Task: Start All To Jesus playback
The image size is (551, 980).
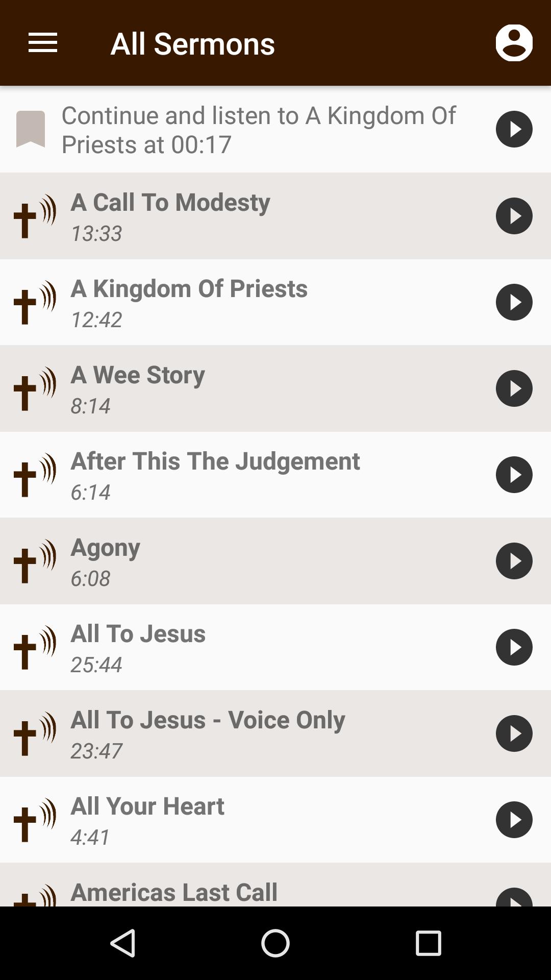Action: (x=514, y=647)
